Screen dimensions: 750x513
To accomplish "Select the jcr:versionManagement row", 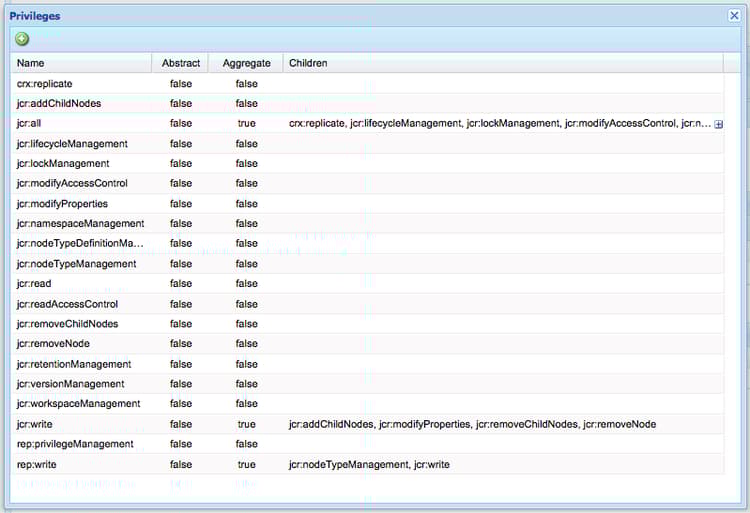I will coord(367,383).
